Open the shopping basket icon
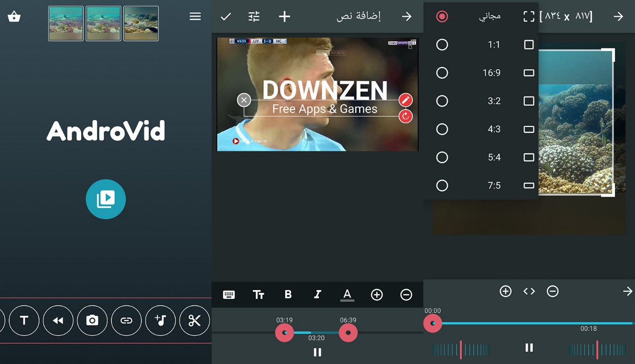 coord(14,17)
